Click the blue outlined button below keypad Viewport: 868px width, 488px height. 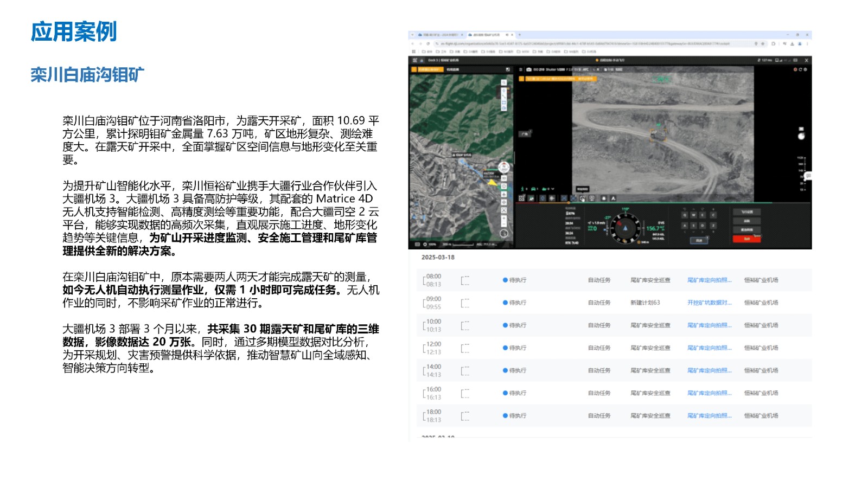coord(699,240)
